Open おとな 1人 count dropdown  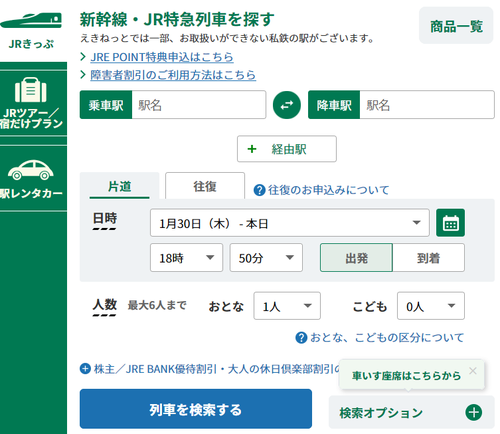(x=287, y=306)
